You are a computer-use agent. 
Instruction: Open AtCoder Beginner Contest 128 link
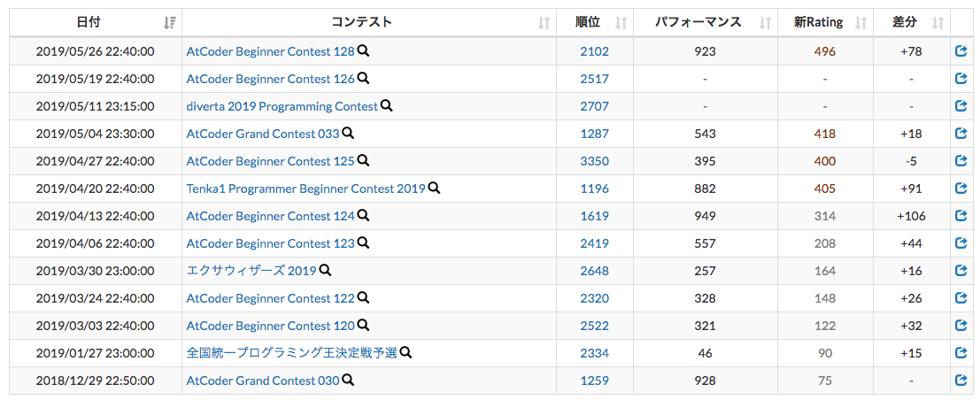pos(271,52)
